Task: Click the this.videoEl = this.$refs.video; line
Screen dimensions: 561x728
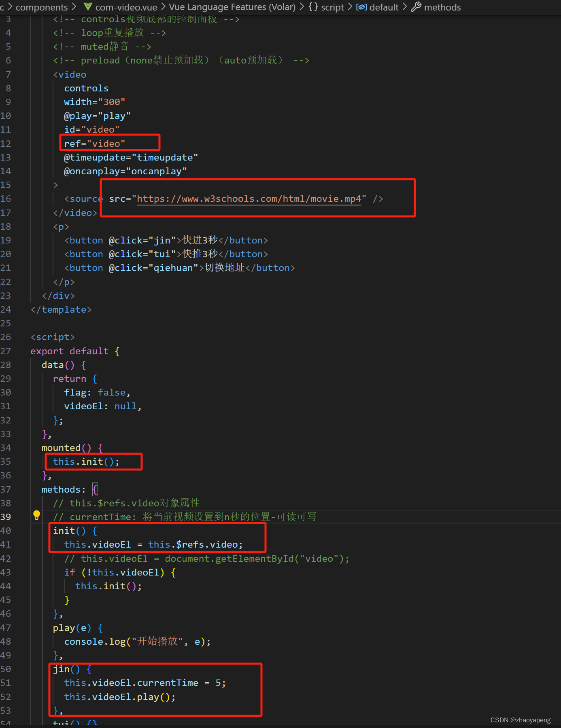Action: 153,544
